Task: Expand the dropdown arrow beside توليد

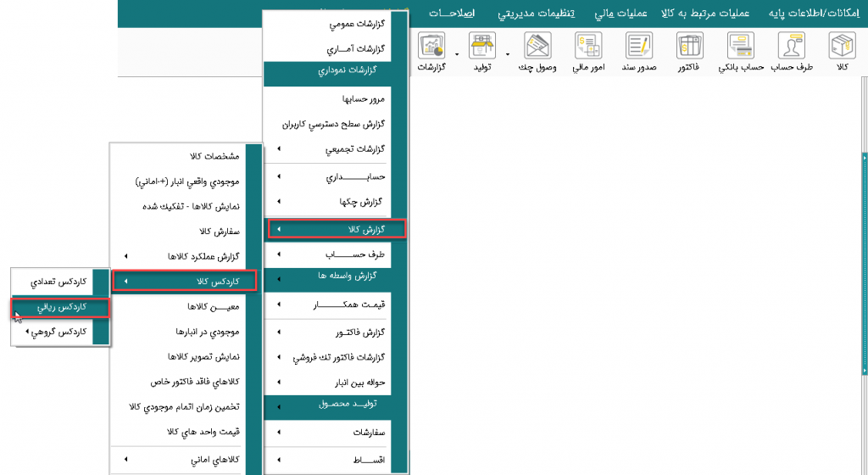Action: [458, 54]
